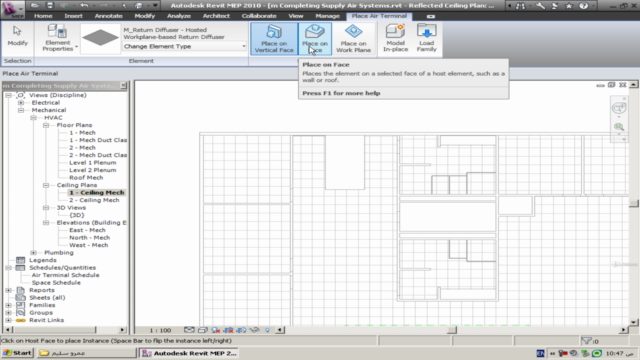640x360 pixels.
Task: Click Load Family
Action: click(427, 38)
